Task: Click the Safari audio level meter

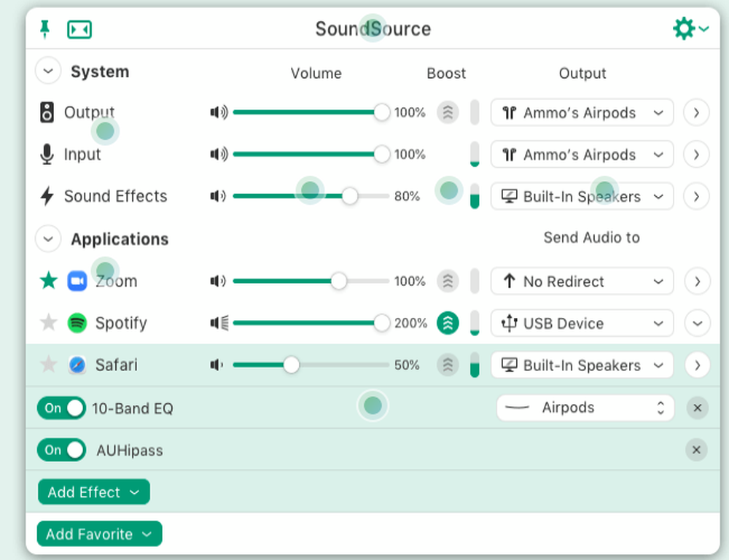Action: pyautogui.click(x=475, y=365)
